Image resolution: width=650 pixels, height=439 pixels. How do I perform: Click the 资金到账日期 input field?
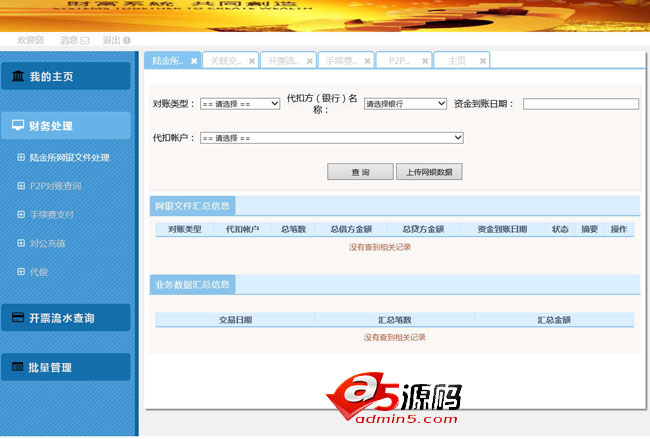click(x=581, y=104)
